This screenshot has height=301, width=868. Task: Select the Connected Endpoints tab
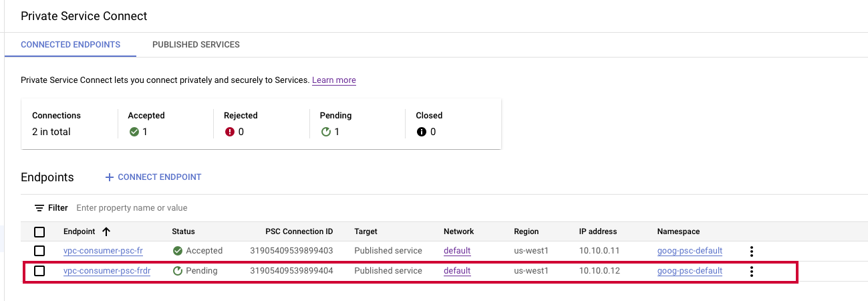(x=71, y=45)
